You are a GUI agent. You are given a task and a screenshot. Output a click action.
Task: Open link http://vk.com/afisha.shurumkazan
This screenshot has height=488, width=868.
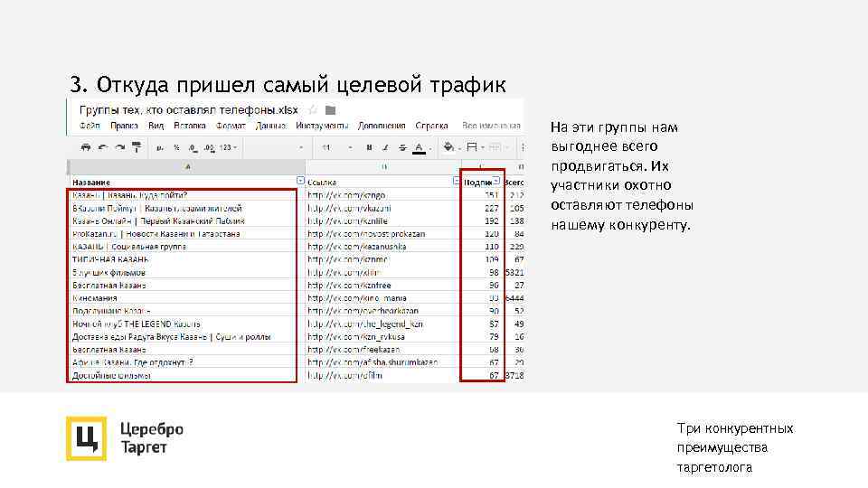tap(373, 362)
